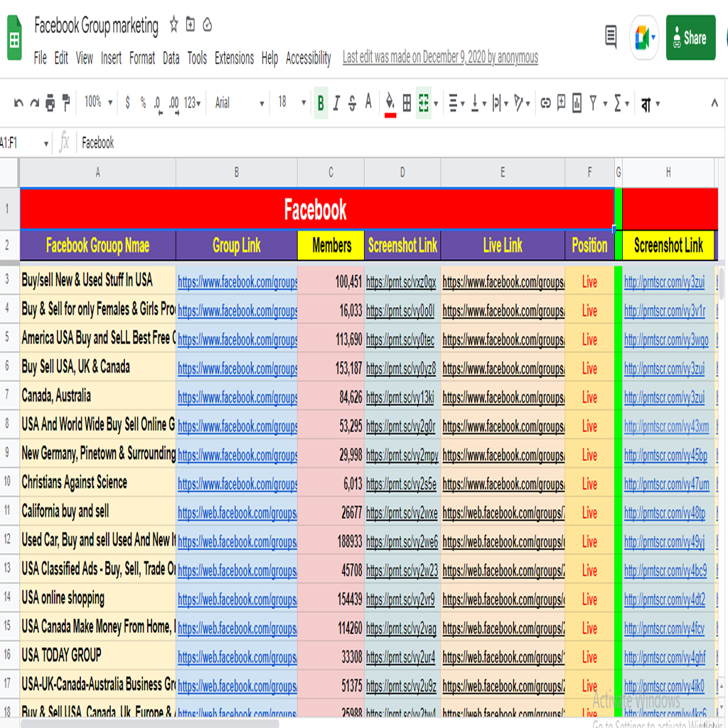Select row 10 header

click(7, 482)
